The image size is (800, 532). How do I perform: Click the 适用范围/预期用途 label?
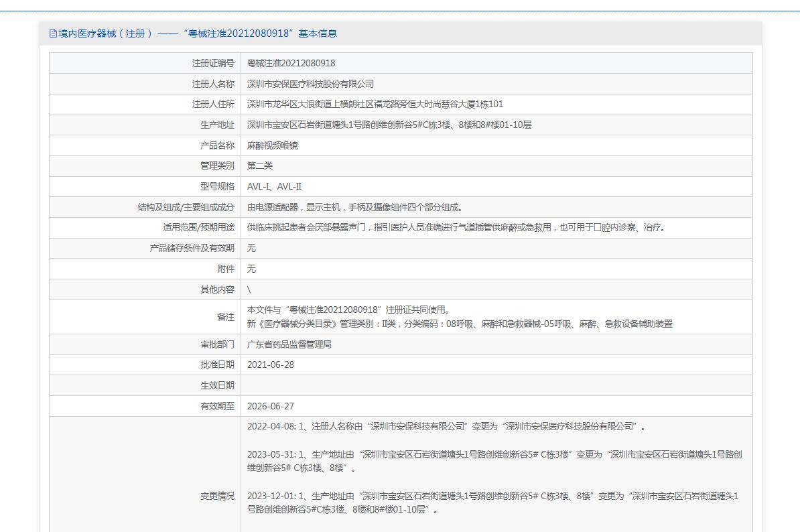click(x=199, y=228)
